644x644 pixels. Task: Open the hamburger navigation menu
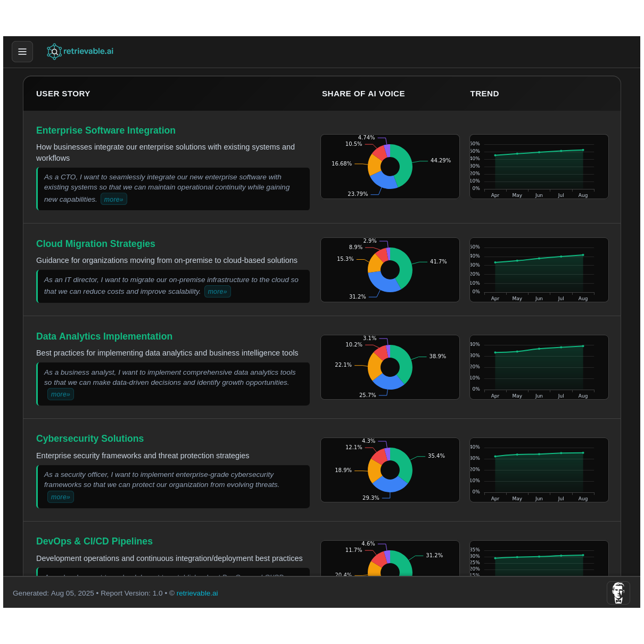(22, 52)
